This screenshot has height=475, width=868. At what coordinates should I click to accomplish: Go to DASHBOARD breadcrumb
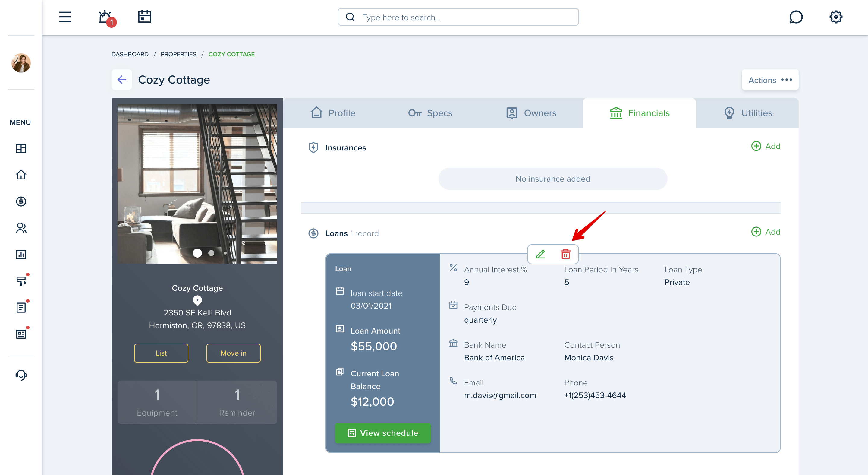(130, 54)
